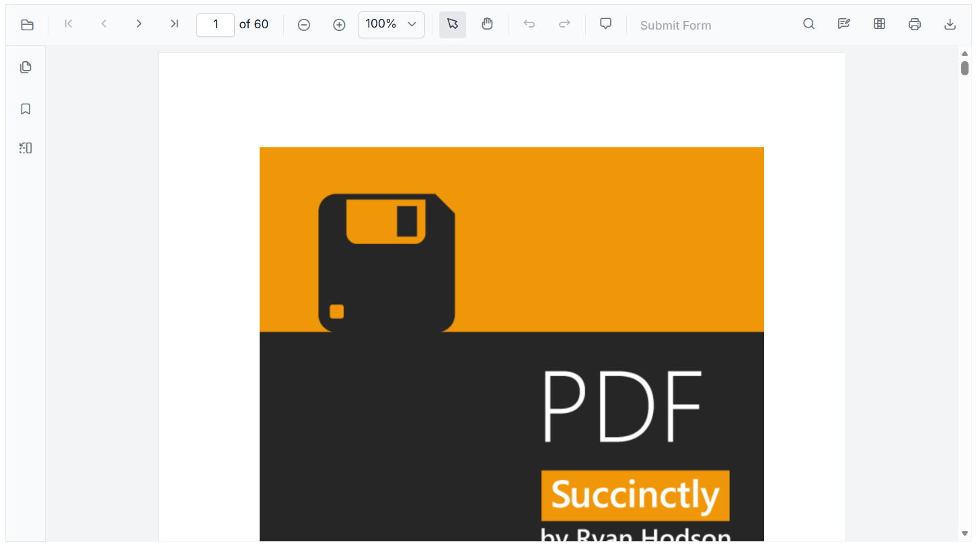Open the edit annotation toolbar
This screenshot has width=980, height=546.
pyautogui.click(x=844, y=24)
